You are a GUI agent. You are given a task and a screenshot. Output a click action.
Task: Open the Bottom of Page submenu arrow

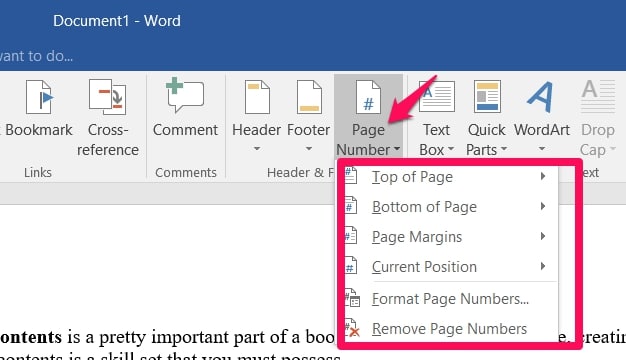(x=543, y=206)
